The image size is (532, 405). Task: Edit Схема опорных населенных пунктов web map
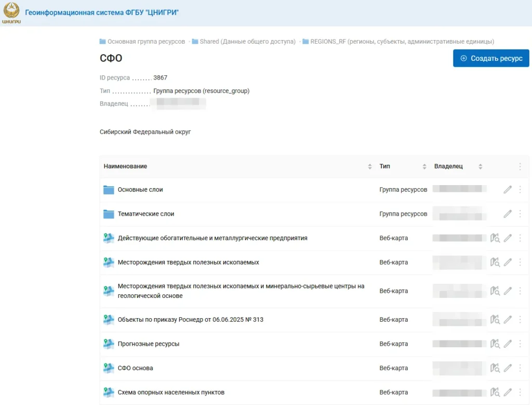point(508,393)
